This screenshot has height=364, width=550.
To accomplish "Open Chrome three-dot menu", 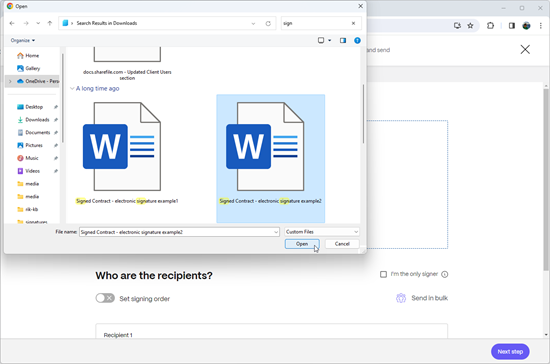I will coord(541,26).
